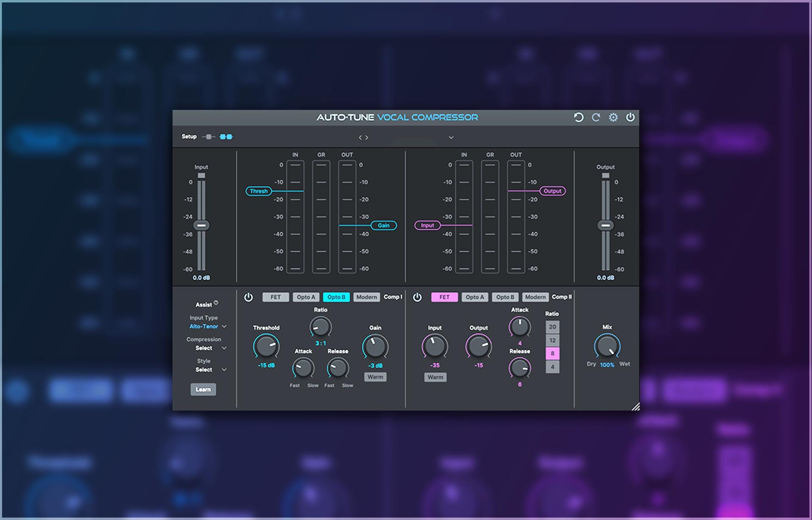Select Modern mode for Comp II

(535, 297)
